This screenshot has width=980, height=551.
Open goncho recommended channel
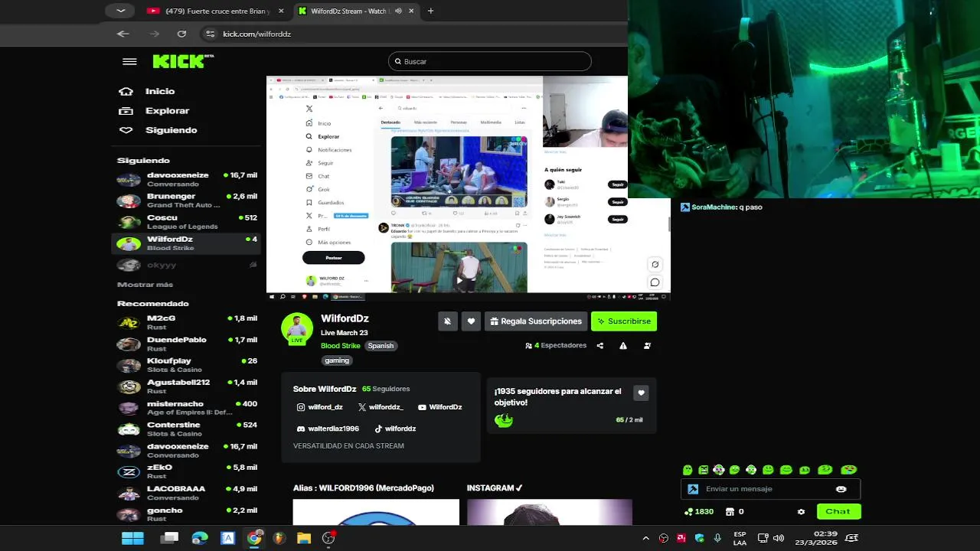[x=186, y=514]
